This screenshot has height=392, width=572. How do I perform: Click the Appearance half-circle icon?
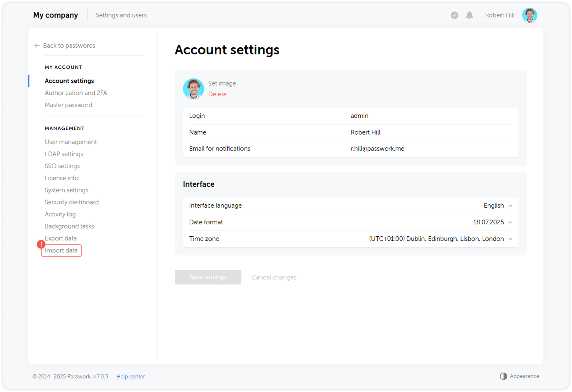coord(503,376)
